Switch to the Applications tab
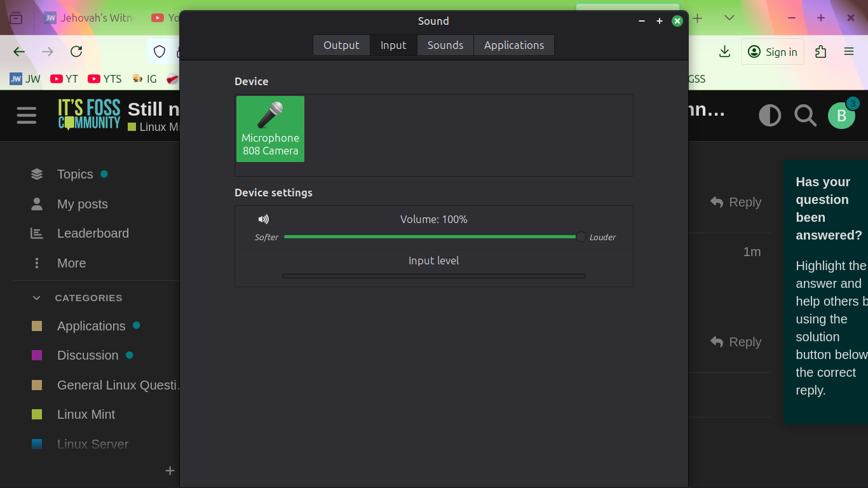 click(x=513, y=45)
